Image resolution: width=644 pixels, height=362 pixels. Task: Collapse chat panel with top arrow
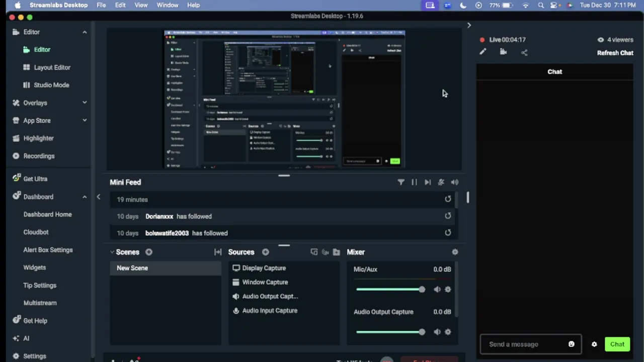coord(469,25)
